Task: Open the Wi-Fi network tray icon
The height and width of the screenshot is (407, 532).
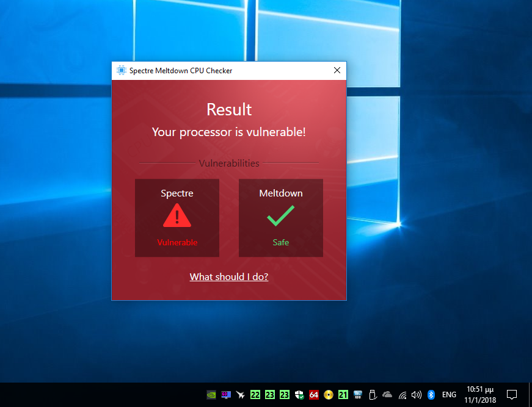Action: pos(403,395)
